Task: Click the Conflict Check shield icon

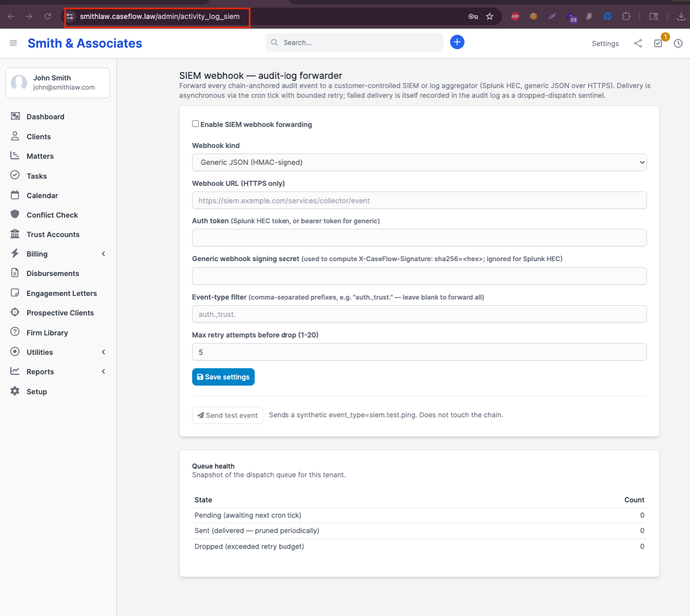Action: click(15, 215)
